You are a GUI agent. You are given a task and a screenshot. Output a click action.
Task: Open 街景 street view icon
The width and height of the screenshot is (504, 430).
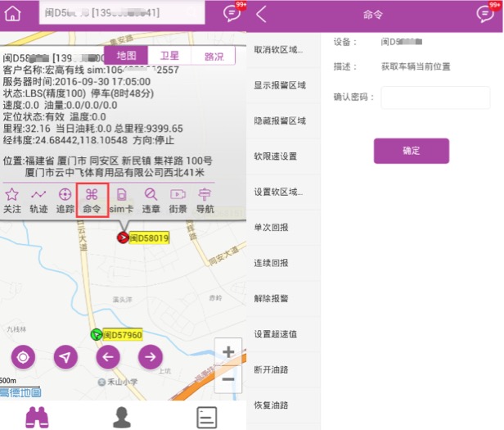click(x=178, y=201)
